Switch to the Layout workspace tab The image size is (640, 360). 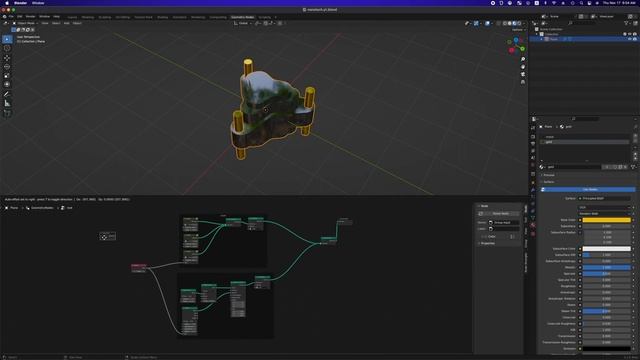(x=72, y=17)
